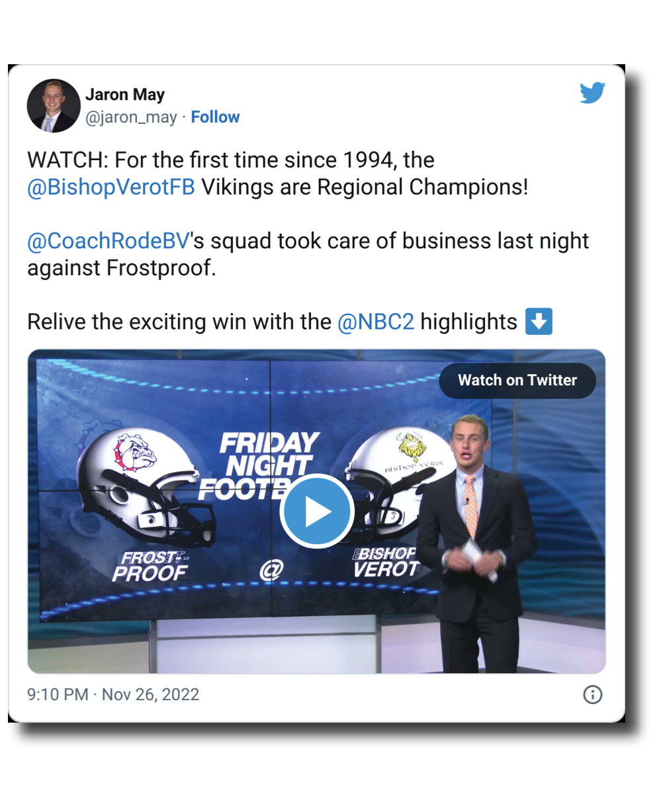This screenshot has width=659, height=812.
Task: Open the @BishopVerotFB mention link
Action: (111, 187)
